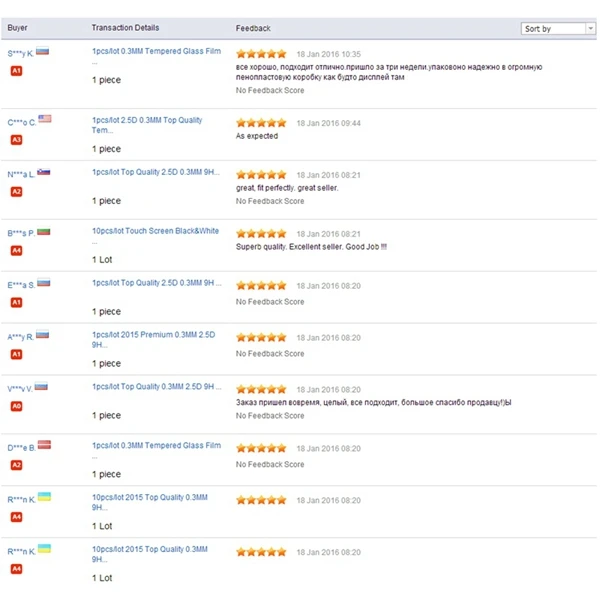
Task: Open '10pcs/lot Touch Screen Black&White' product link
Action: (155, 231)
